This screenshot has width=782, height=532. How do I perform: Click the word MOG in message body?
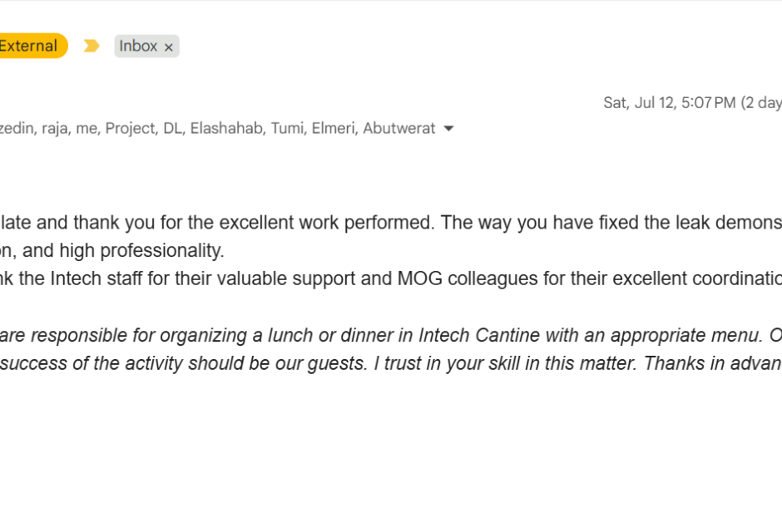[419, 278]
